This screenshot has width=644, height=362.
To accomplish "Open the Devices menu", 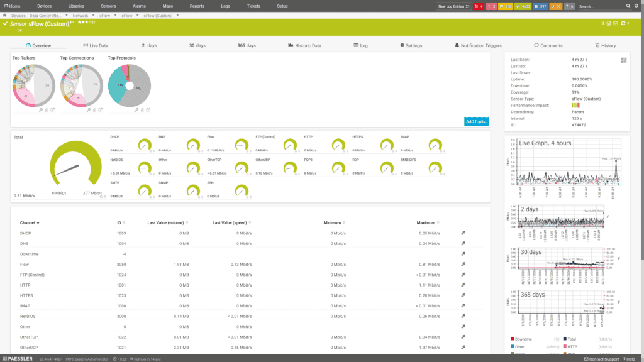I will point(45,6).
